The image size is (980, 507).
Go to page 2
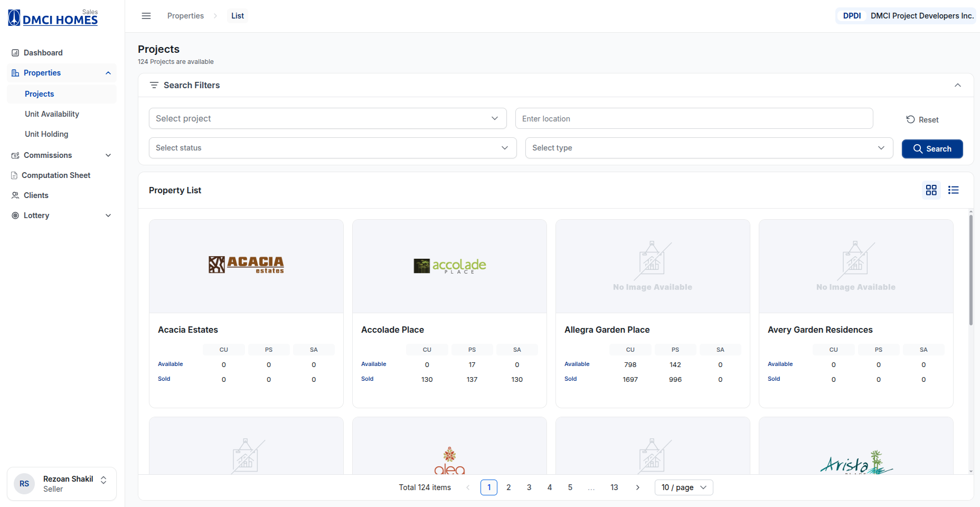click(x=508, y=487)
